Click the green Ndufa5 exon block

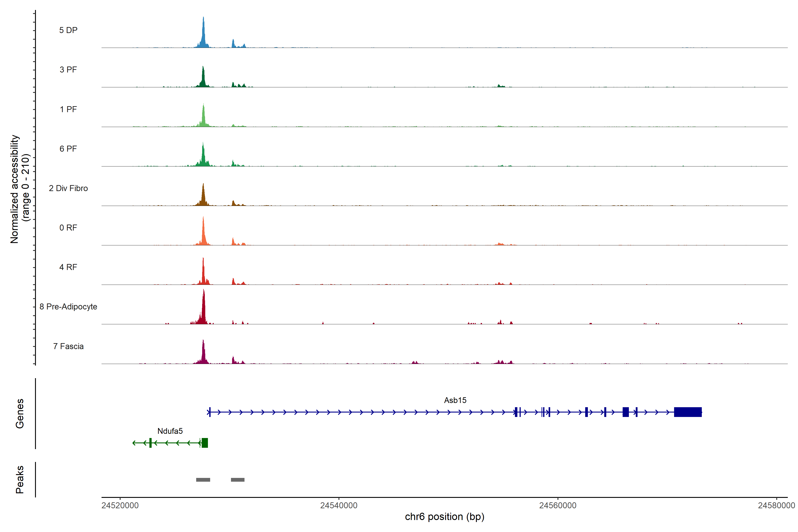point(205,443)
